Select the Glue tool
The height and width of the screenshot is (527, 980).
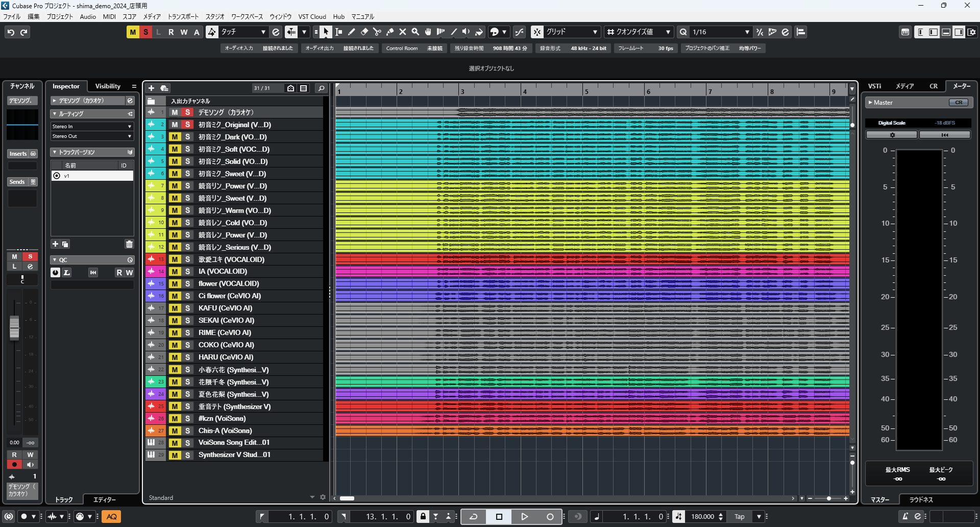click(x=390, y=32)
